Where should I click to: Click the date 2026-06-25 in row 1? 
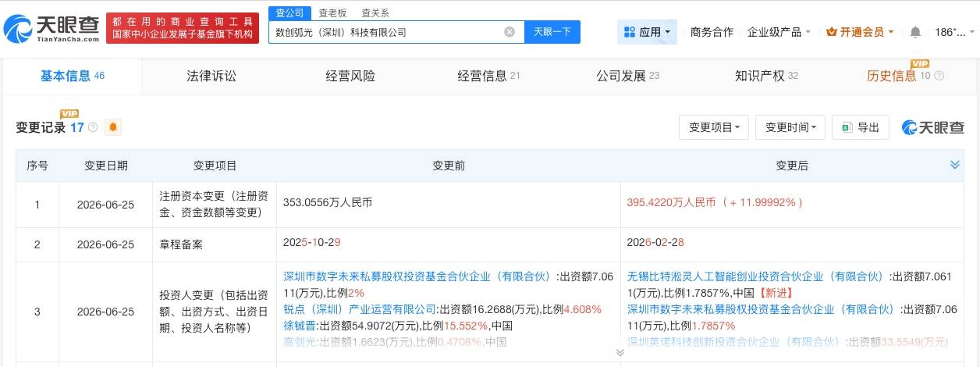106,205
